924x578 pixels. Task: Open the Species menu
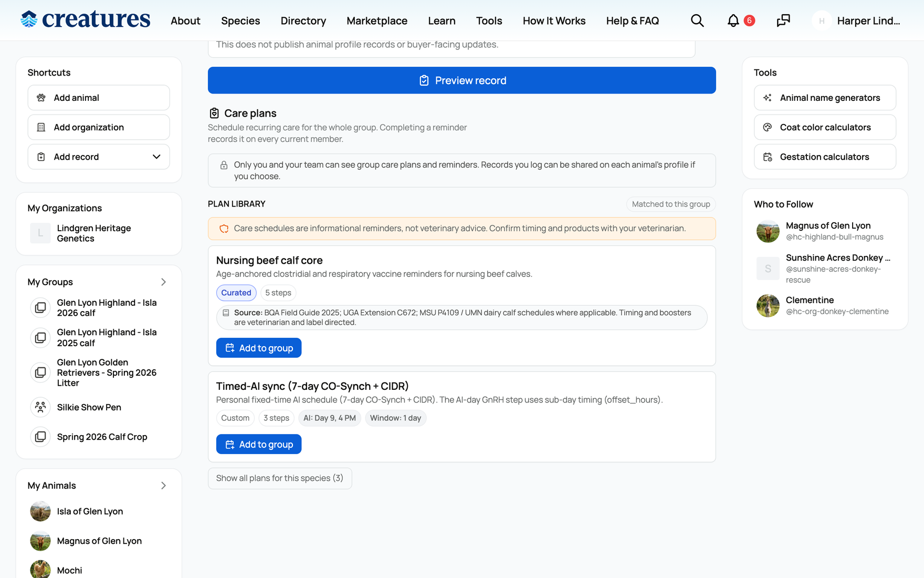(x=240, y=20)
